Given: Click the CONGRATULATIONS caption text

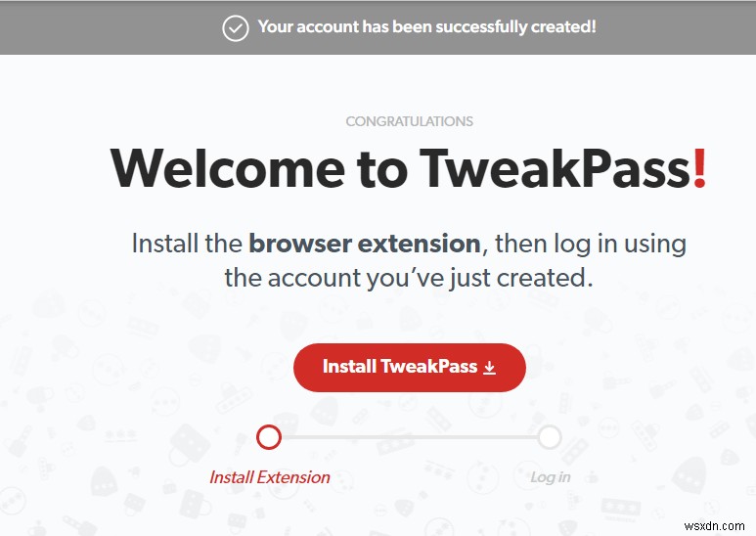Looking at the screenshot, I should (x=409, y=122).
